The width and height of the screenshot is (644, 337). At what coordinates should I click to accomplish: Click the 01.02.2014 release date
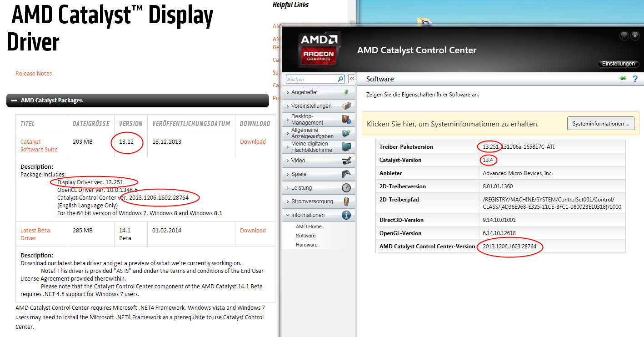click(x=167, y=230)
